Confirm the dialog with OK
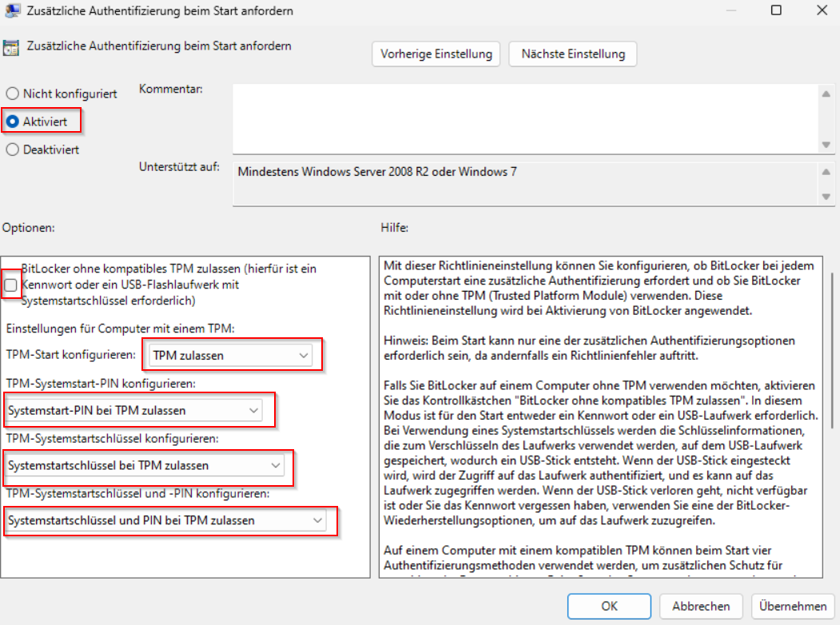Image resolution: width=840 pixels, height=625 pixels. coord(609,607)
